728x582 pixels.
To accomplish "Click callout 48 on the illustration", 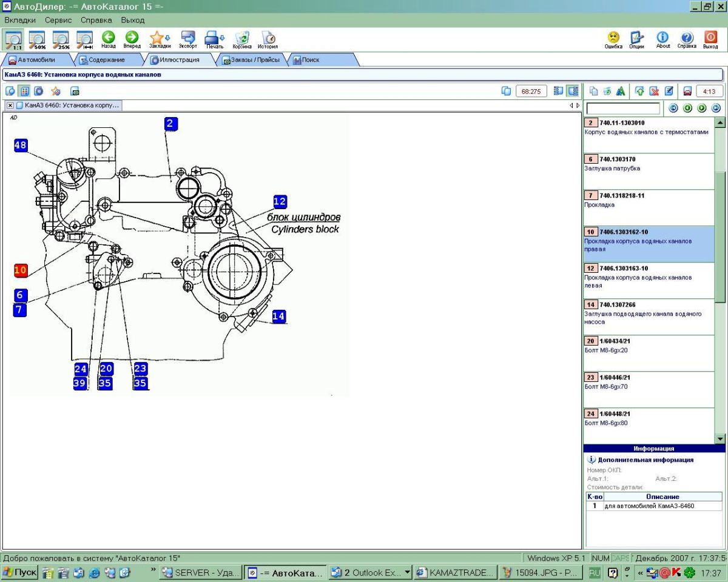I will (x=21, y=145).
